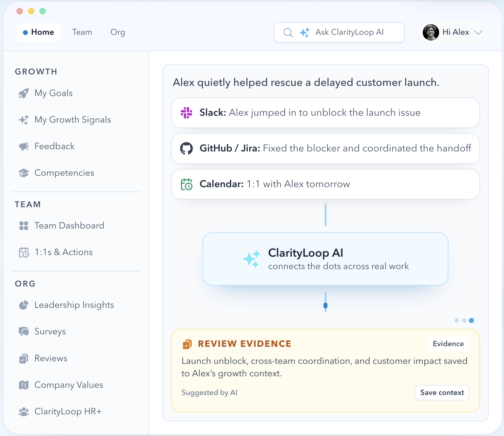This screenshot has width=504, height=436.
Task: Click the headline "Alex quietly helped rescue a delayed customer launch."
Action: [306, 83]
